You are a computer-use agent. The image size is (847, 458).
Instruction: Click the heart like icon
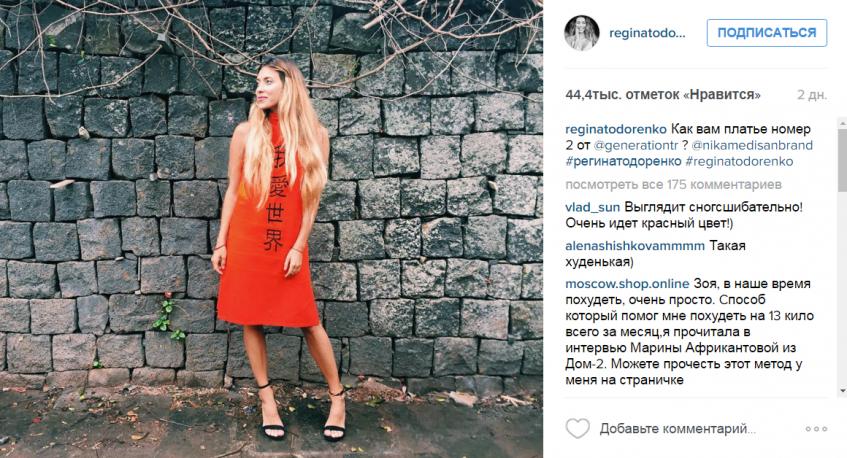pyautogui.click(x=577, y=428)
